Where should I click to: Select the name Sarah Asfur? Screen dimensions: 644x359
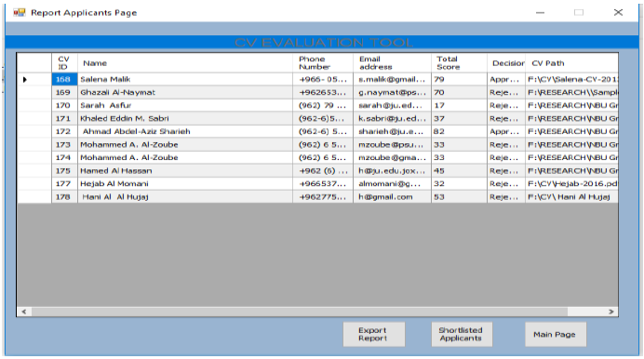(x=185, y=105)
